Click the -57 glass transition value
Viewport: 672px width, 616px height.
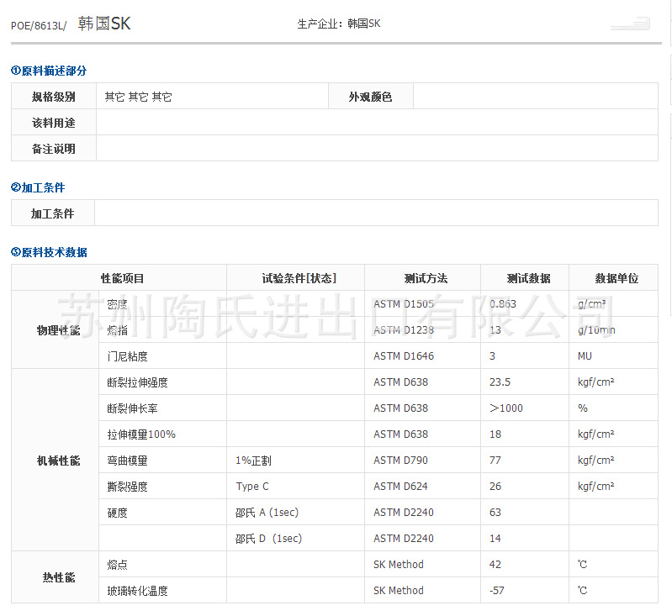click(x=497, y=590)
